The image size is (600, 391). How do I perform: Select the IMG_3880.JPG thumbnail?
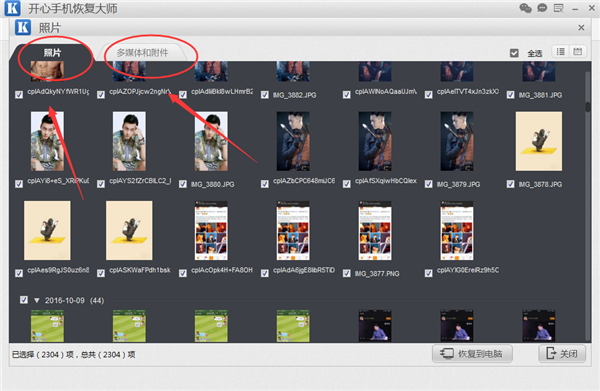(x=211, y=141)
